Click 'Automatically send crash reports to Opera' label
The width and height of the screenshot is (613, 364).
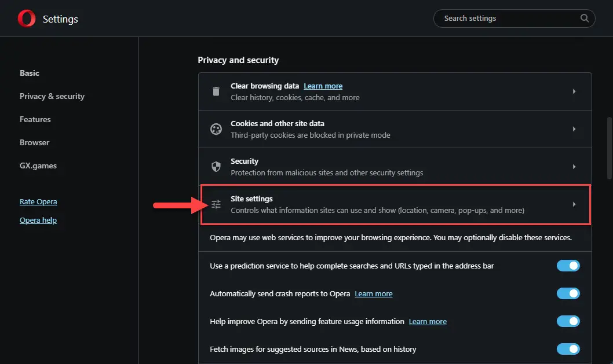click(280, 294)
